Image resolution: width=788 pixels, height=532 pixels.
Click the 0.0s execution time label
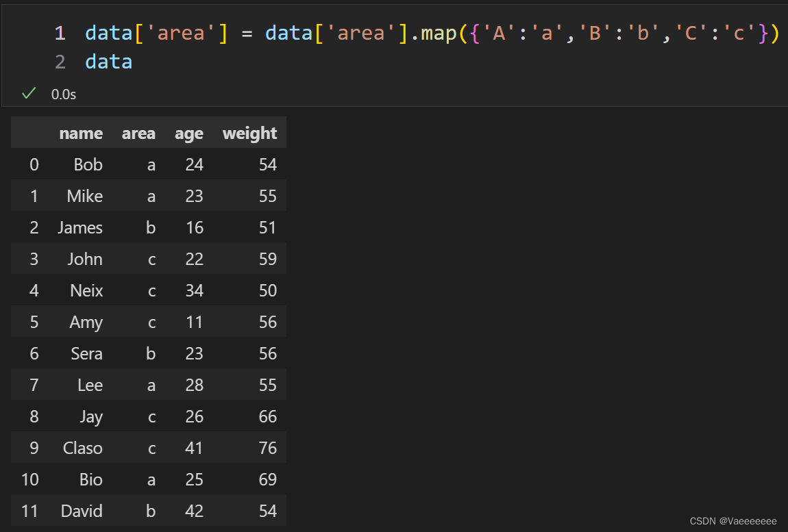[x=63, y=94]
